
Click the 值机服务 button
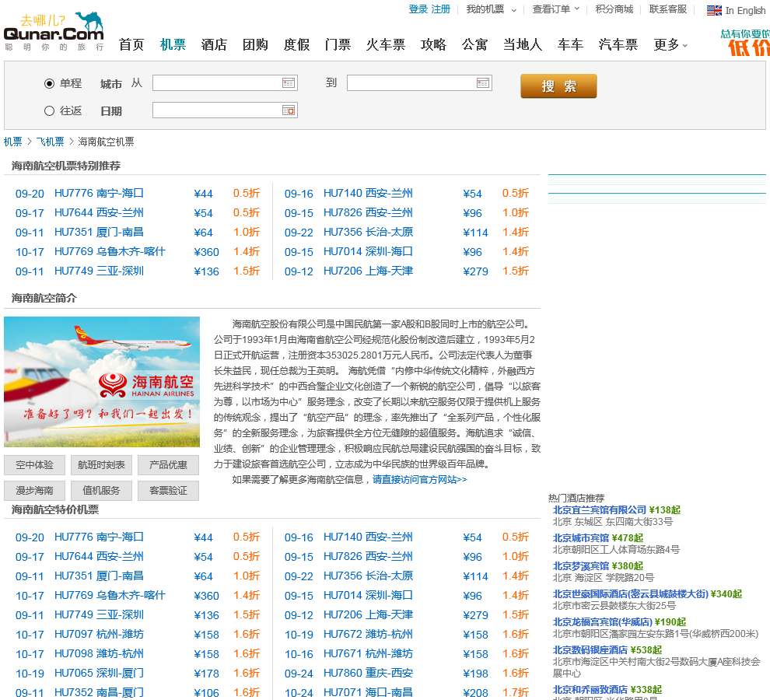pyautogui.click(x=101, y=491)
